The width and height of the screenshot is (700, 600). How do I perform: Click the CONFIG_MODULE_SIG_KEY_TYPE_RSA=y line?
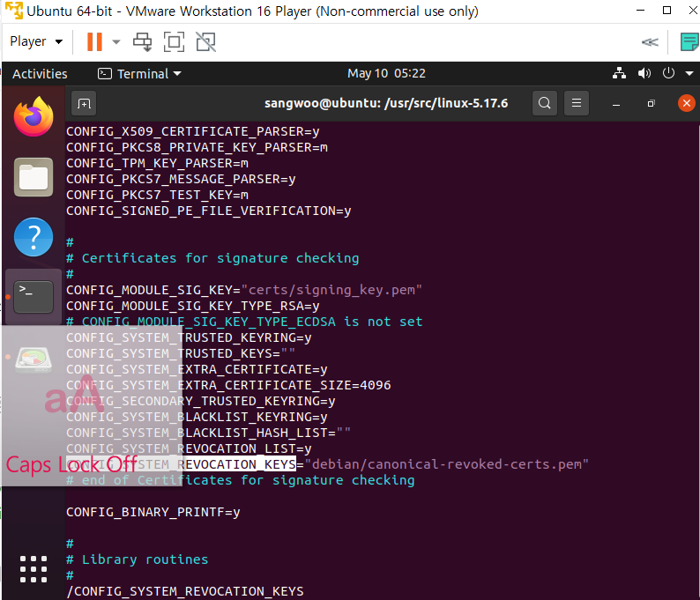click(x=193, y=306)
